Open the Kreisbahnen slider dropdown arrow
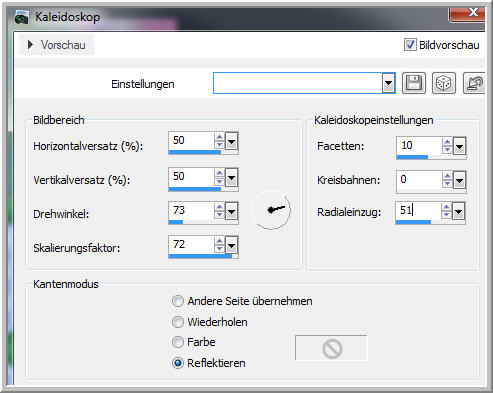The height and width of the screenshot is (393, 493). (459, 180)
